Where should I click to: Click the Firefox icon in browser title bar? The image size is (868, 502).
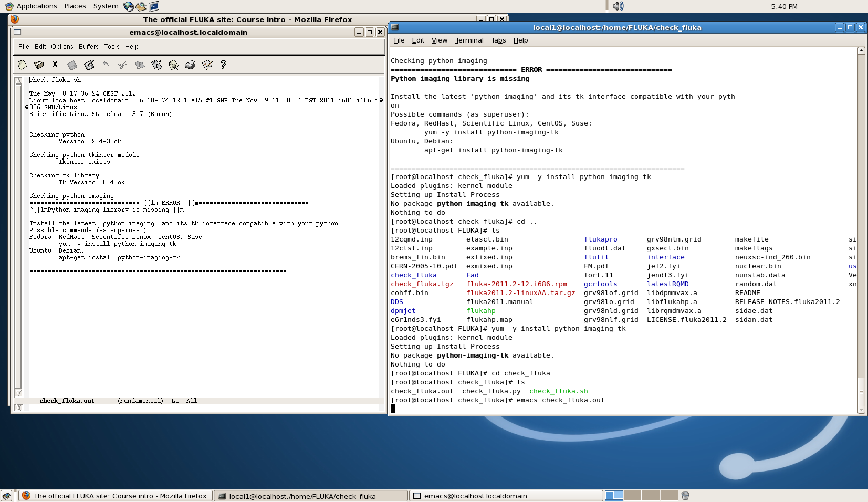[15, 19]
